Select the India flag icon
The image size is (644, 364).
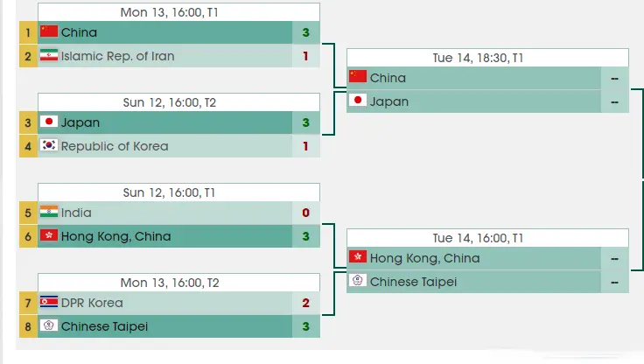[49, 213]
